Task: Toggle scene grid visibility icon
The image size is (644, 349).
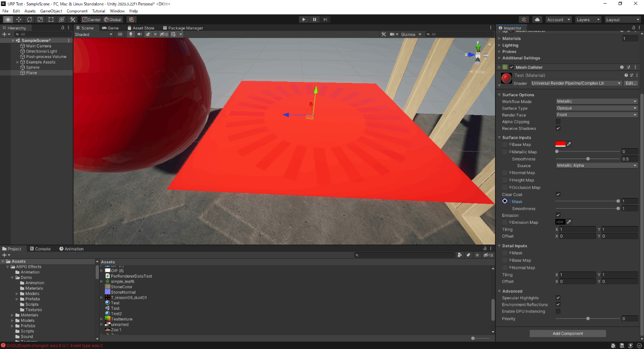Action: point(174,35)
